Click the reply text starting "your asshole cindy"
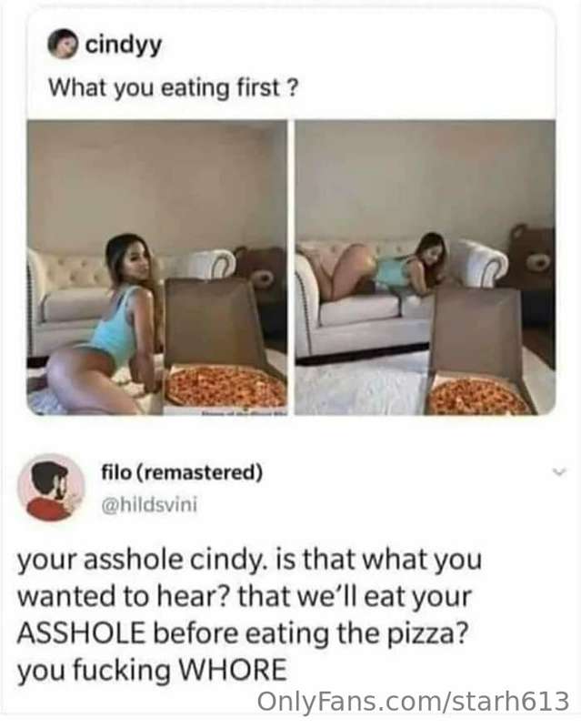581x728 pixels. (249, 614)
